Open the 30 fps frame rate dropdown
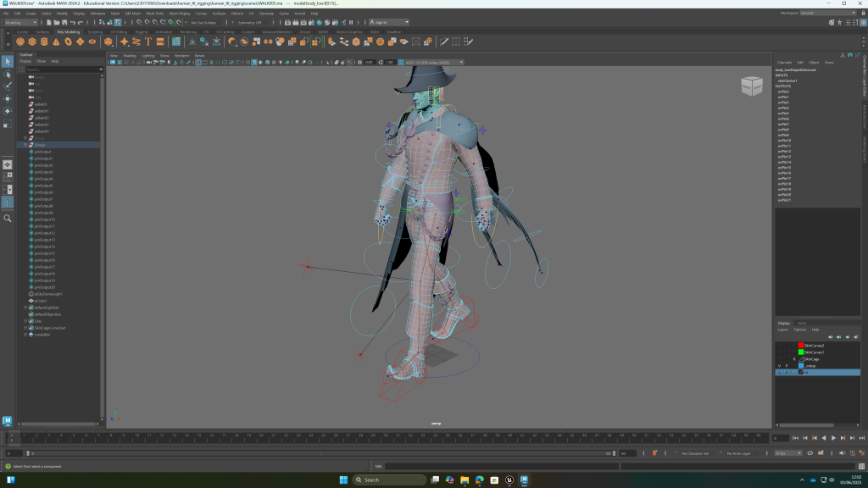This screenshot has width=868, height=488. 789,453
